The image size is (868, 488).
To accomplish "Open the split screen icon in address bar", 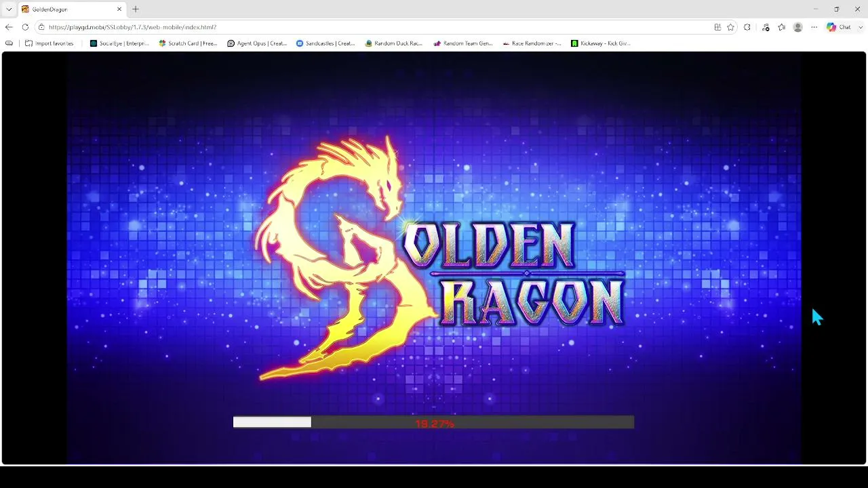I will [717, 27].
